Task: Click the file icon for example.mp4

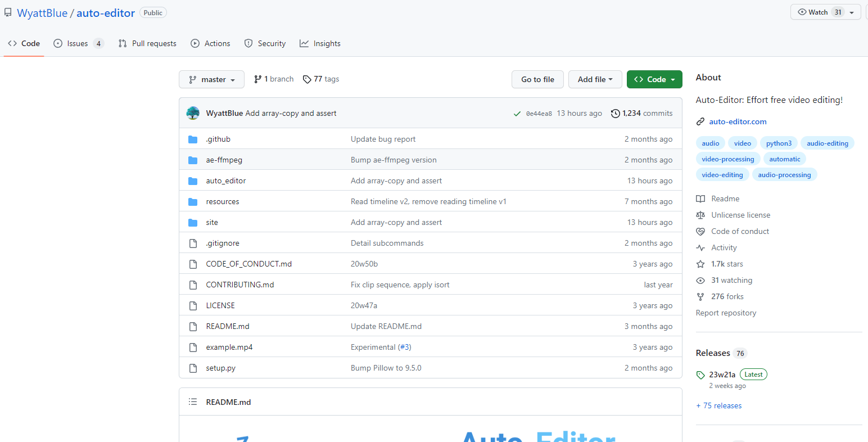Action: pos(193,347)
